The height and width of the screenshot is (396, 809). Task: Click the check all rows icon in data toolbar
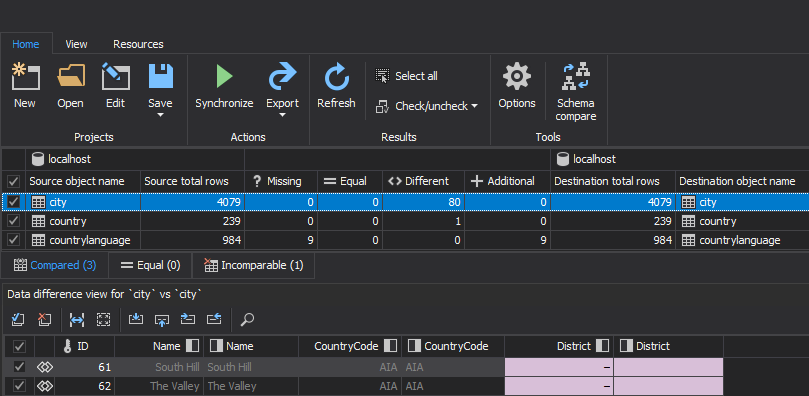18,320
